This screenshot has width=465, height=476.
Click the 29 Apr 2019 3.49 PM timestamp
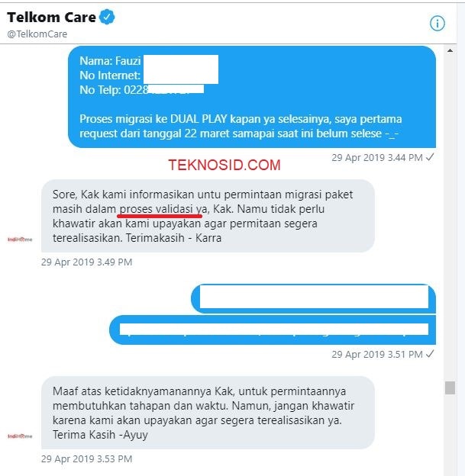(x=86, y=262)
